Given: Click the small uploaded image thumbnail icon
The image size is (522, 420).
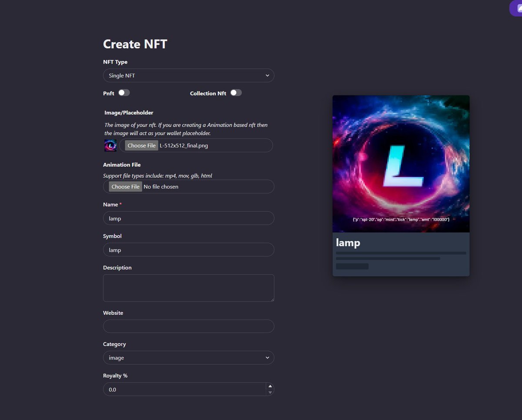Looking at the screenshot, I should (x=110, y=145).
